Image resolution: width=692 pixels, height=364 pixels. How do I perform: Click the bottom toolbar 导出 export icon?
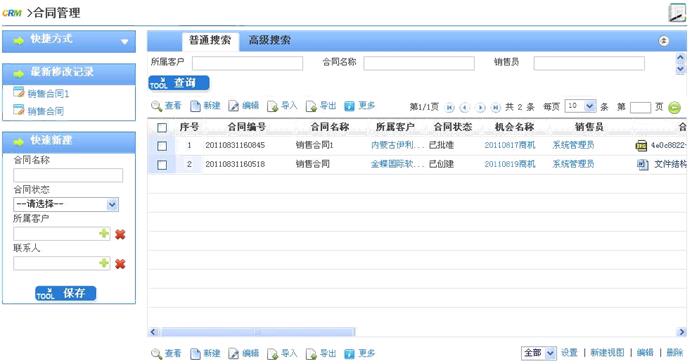(311, 353)
